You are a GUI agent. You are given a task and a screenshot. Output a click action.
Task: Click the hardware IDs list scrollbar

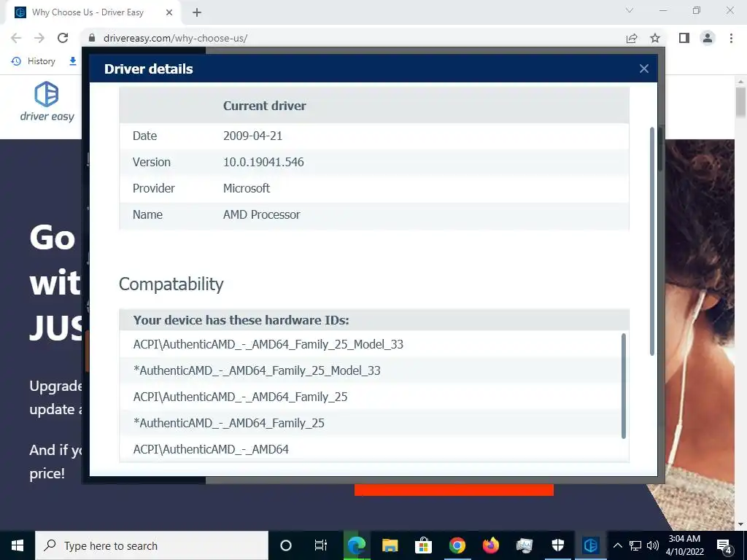(624, 386)
